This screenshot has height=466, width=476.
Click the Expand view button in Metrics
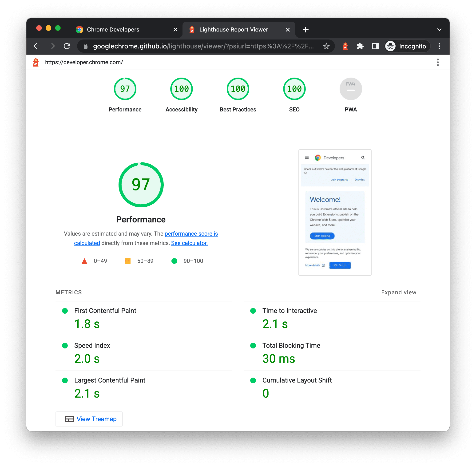(398, 292)
